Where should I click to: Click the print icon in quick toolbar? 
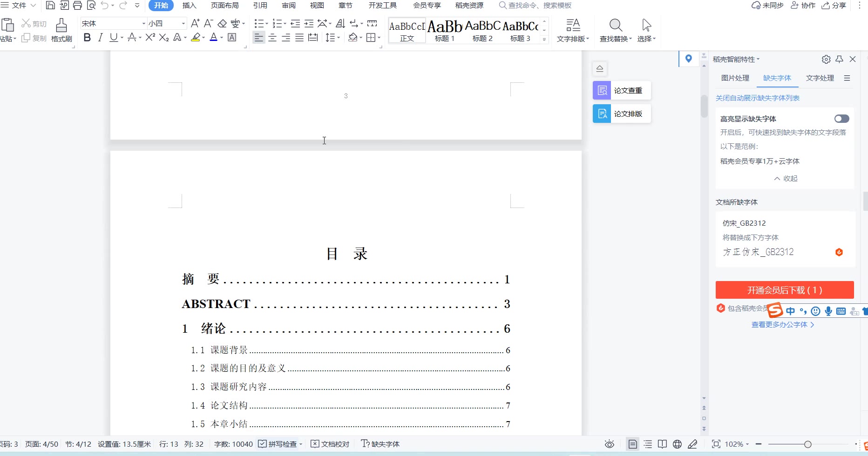77,6
